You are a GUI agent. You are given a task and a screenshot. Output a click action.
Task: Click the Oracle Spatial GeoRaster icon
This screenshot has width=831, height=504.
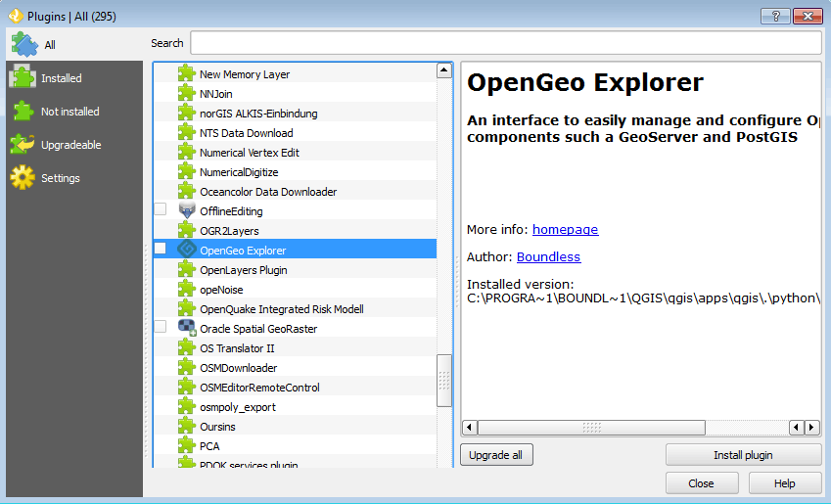click(x=187, y=328)
